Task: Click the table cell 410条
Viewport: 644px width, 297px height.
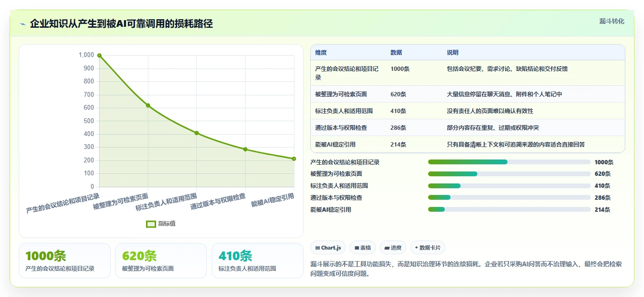Action: click(398, 111)
